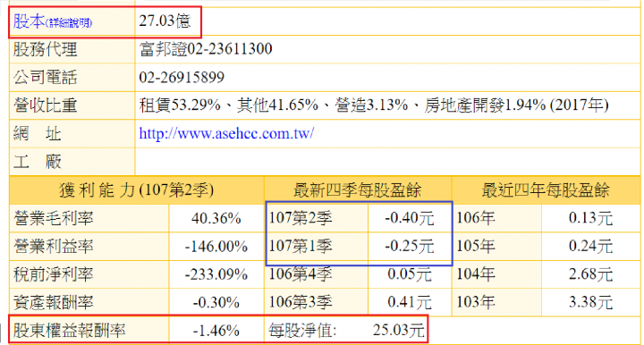Click the 資產報酬率 label
Viewport: 644px width, 345px height.
click(54, 302)
